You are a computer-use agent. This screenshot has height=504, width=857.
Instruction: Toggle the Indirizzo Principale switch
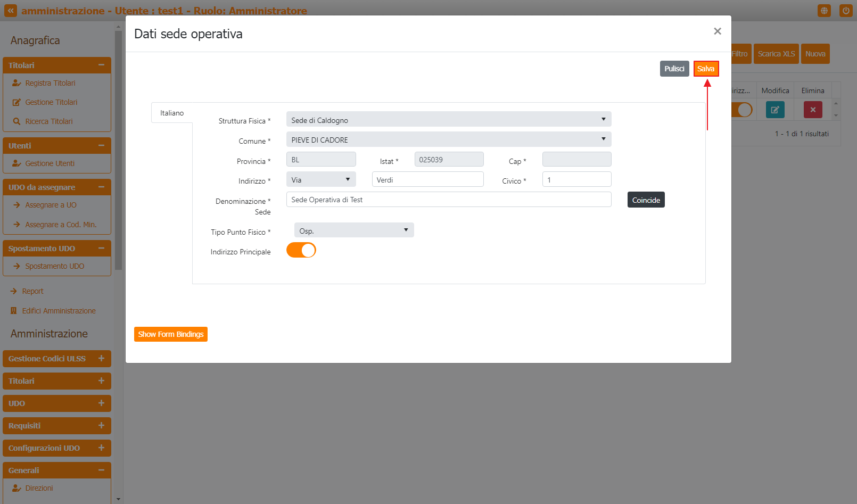pyautogui.click(x=301, y=250)
